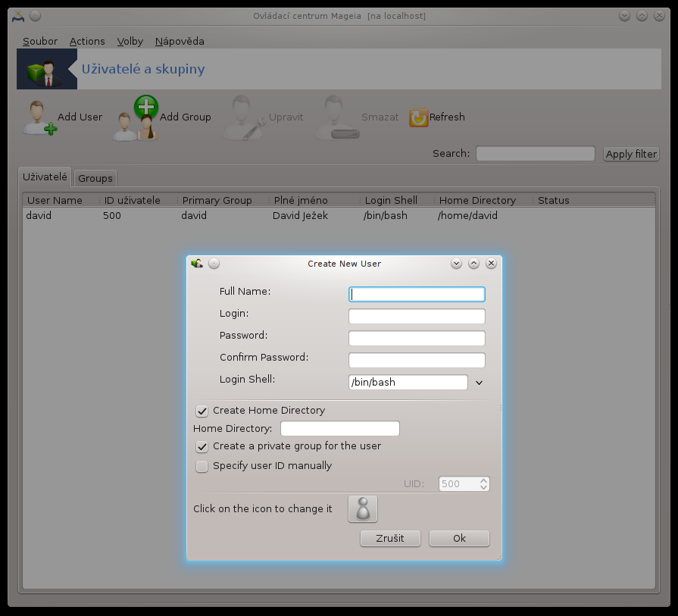Open the Soubor menu
The image size is (678, 616).
click(x=39, y=42)
